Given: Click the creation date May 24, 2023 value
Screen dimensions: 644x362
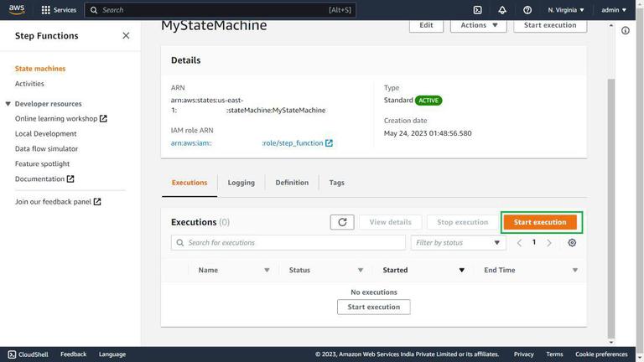Looking at the screenshot, I should (428, 133).
